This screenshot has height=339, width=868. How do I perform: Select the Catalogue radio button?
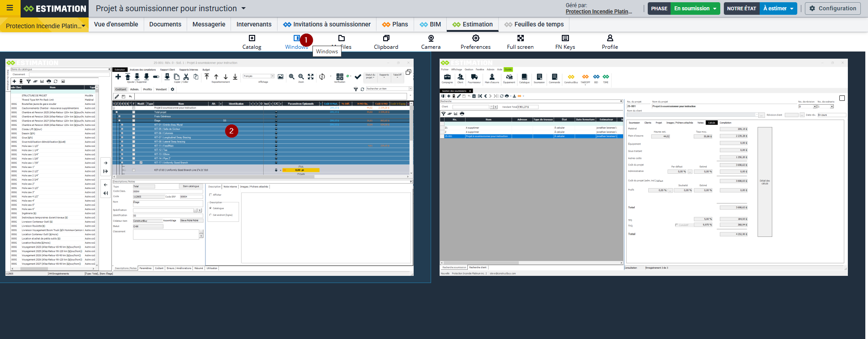pyautogui.click(x=210, y=208)
